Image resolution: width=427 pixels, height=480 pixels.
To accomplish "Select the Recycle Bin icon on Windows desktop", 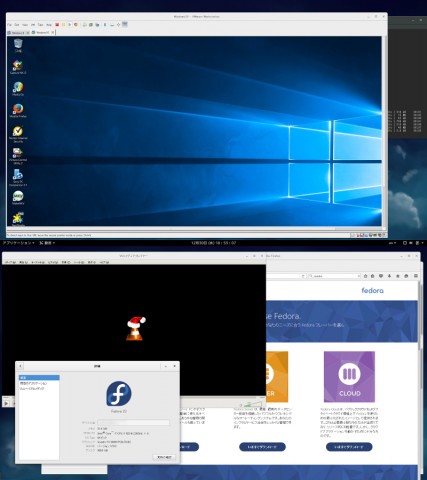I will (x=18, y=45).
